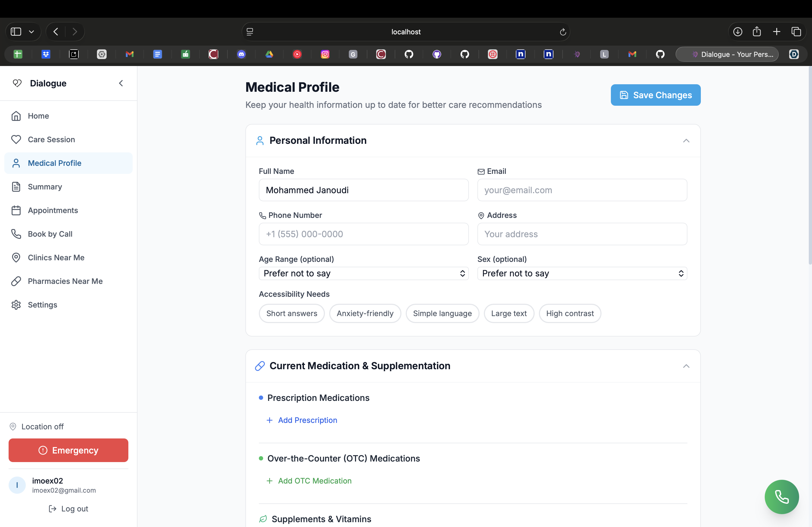Open the Age Range dropdown
The image size is (812, 527).
363,273
